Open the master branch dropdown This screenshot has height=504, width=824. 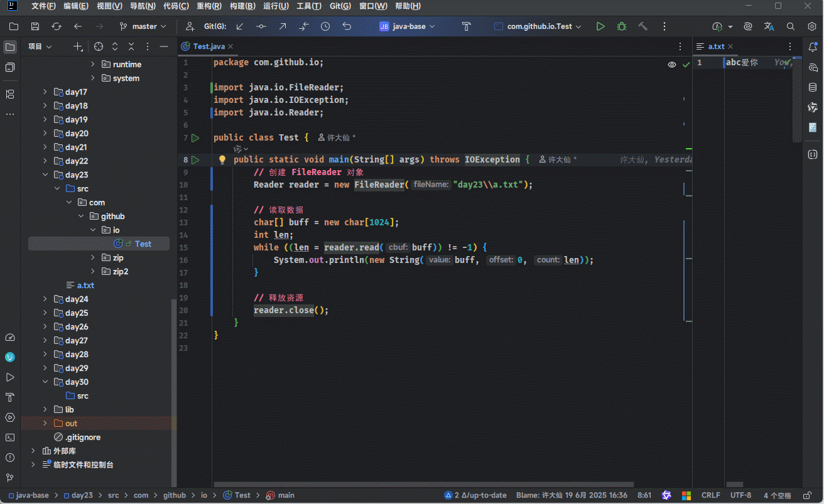pyautogui.click(x=143, y=26)
